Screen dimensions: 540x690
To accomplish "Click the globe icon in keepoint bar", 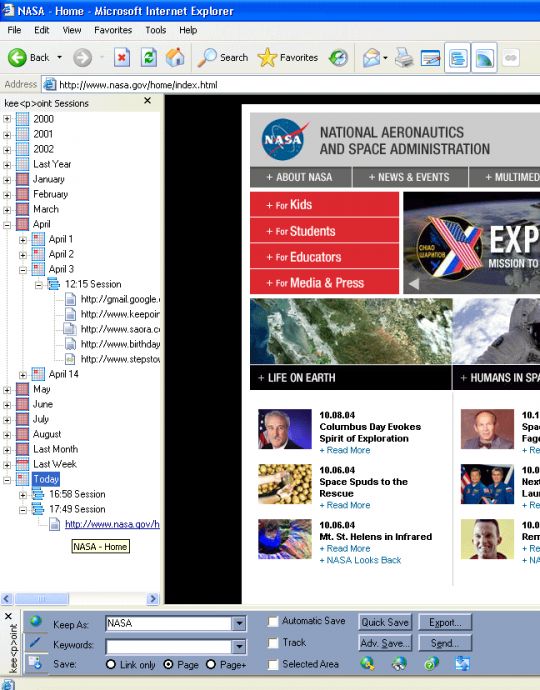I will pos(35,621).
